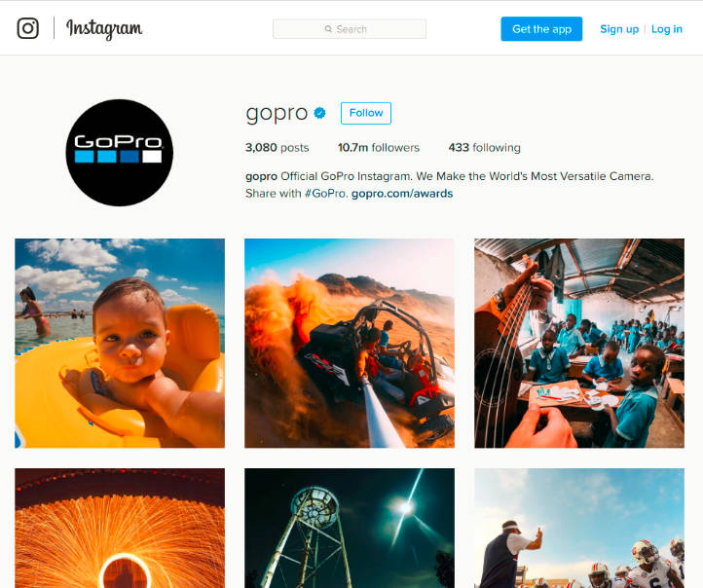Image resolution: width=703 pixels, height=588 pixels.
Task: Open the gopro.com/awards link in bio
Action: coord(402,194)
